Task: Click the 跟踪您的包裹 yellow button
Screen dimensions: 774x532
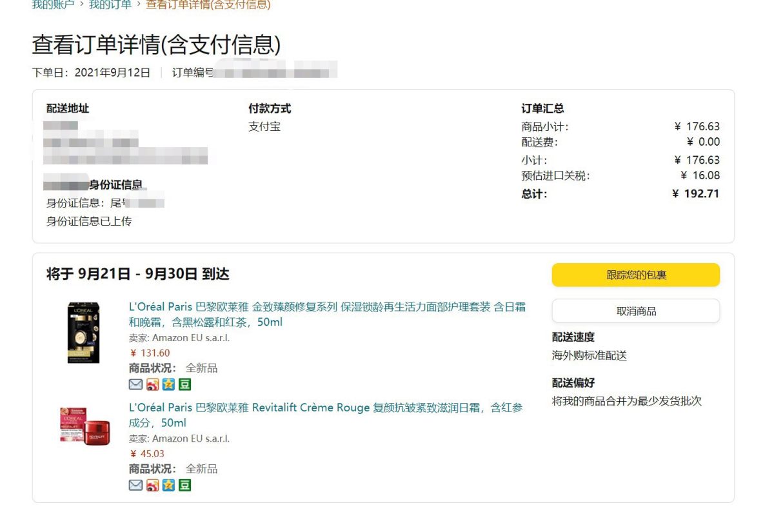Action: pyautogui.click(x=636, y=275)
